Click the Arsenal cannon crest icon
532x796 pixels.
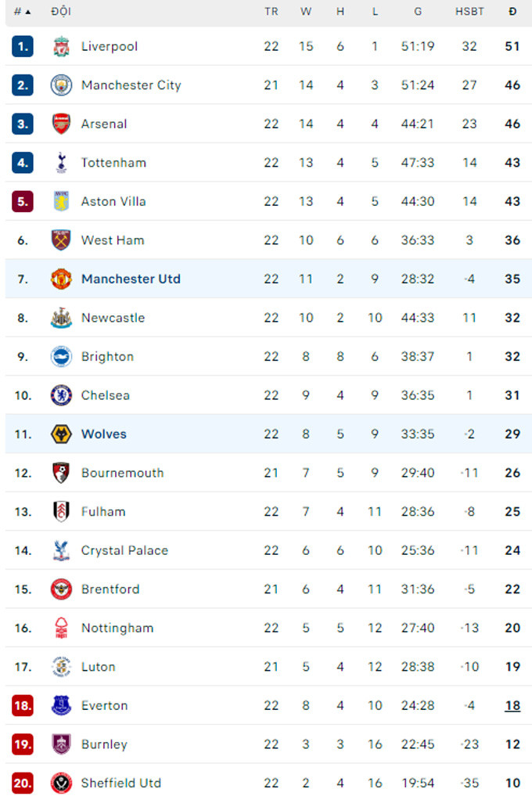click(61, 124)
